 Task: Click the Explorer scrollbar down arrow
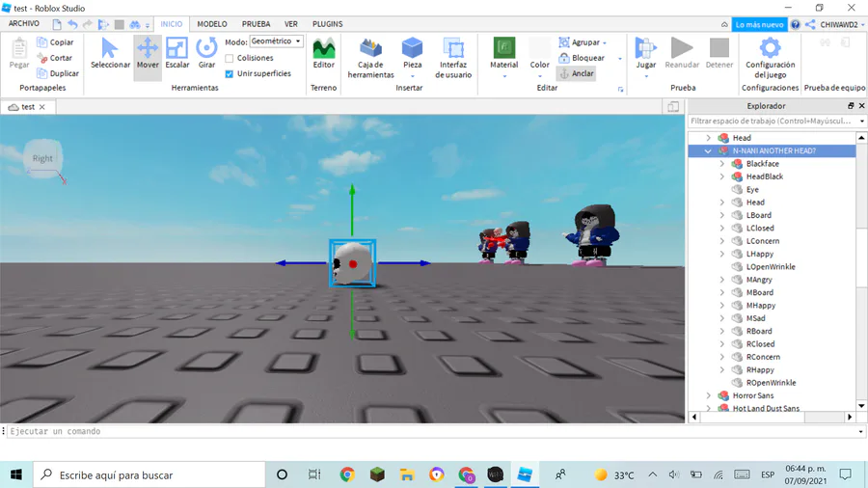pyautogui.click(x=861, y=406)
